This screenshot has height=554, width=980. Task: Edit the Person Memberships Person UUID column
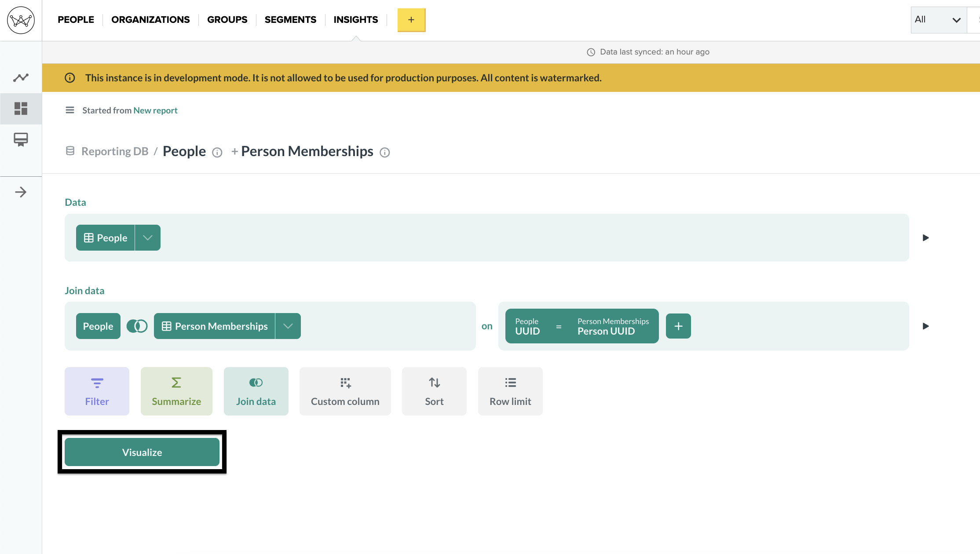click(613, 326)
